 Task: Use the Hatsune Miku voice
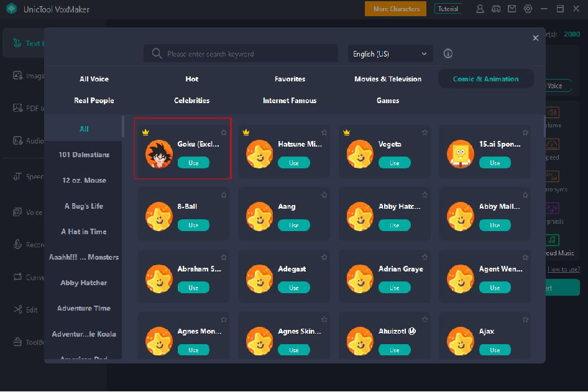point(294,163)
